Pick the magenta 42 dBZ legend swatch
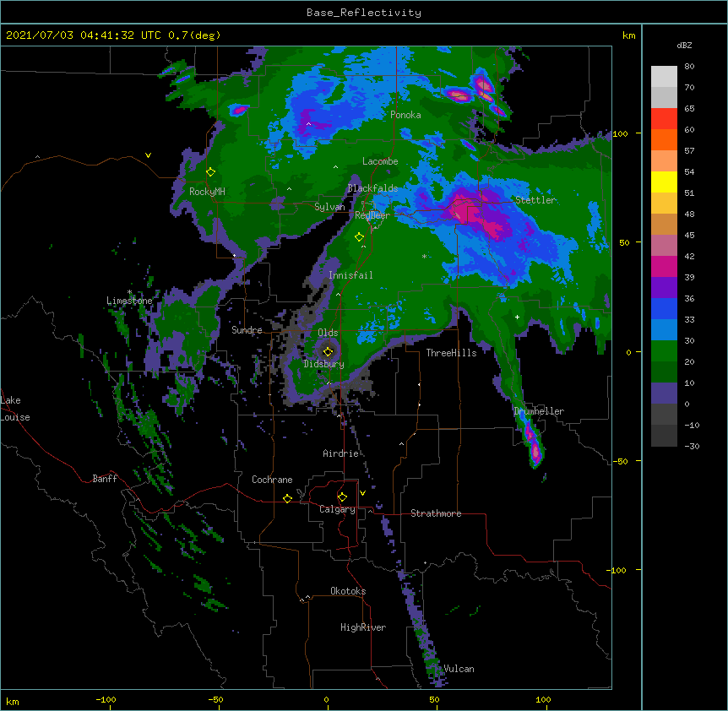This screenshot has width=728, height=711. point(664,266)
